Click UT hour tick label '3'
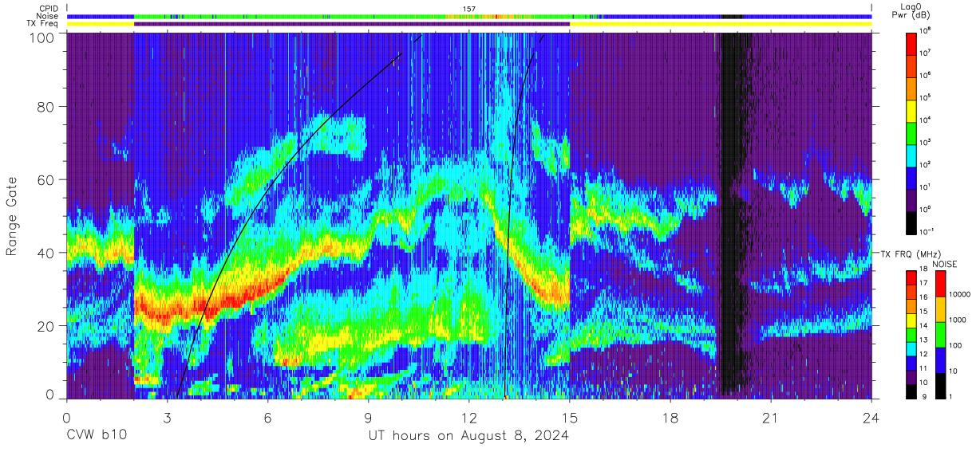980x452 pixels. 168,417
